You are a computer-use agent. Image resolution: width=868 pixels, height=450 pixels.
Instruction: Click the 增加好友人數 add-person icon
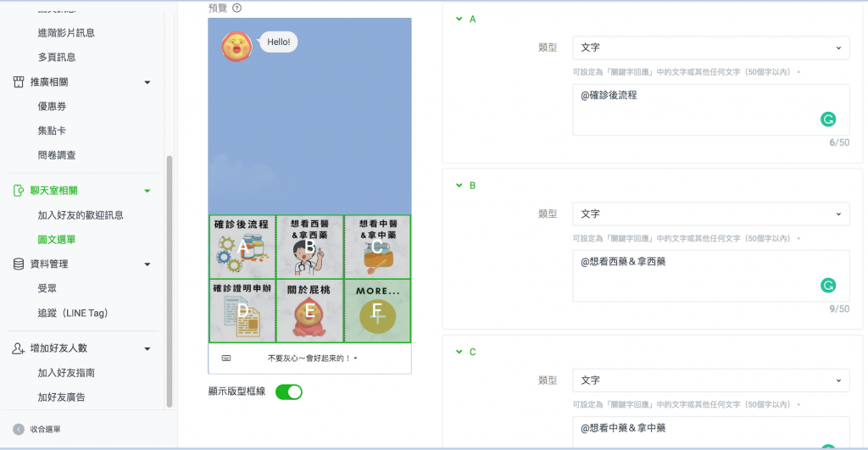point(19,348)
